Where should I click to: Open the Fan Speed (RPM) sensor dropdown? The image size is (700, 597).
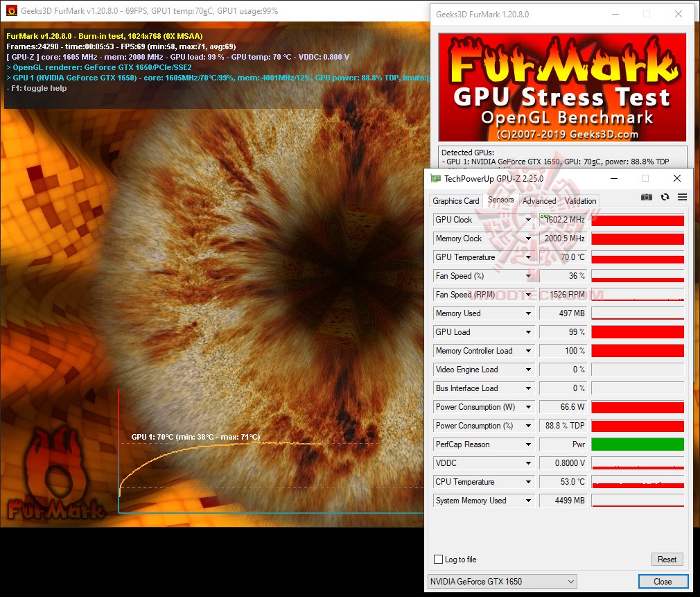click(528, 295)
